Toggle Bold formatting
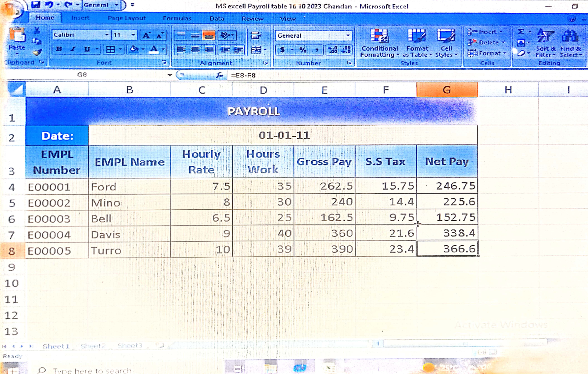 [59, 49]
